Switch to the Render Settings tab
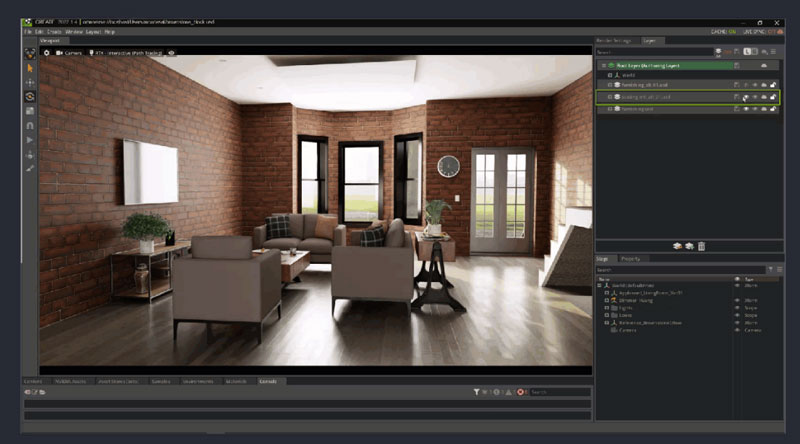Screen dimensions: 800x444 (613, 41)
